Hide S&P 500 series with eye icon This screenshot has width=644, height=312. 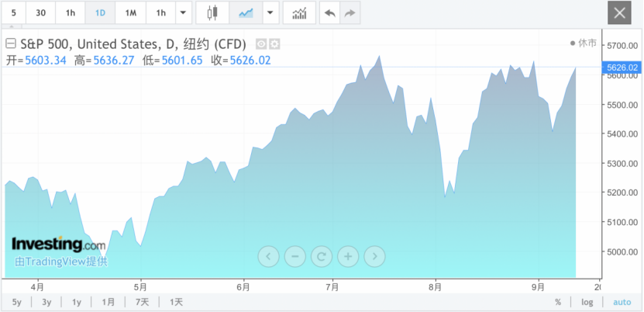[261, 43]
